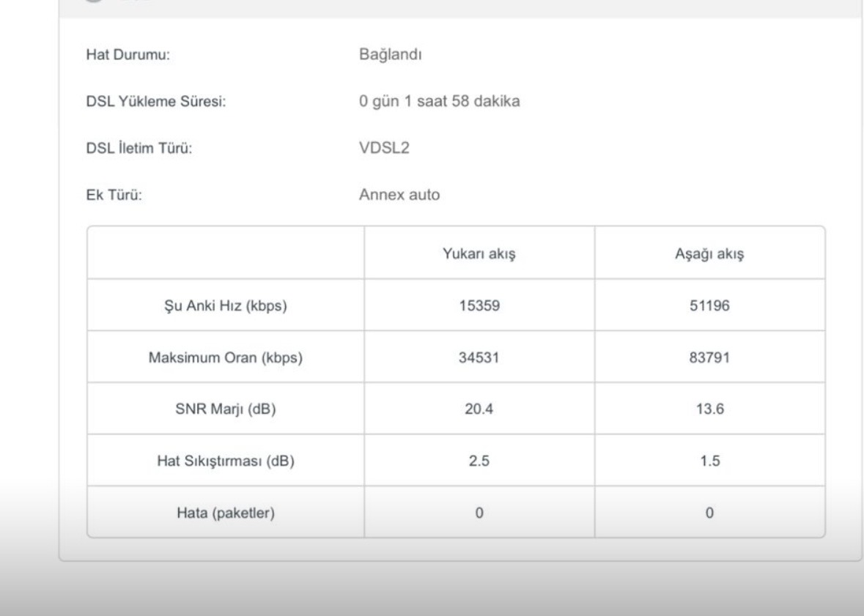The width and height of the screenshot is (864, 616).
Task: Click the Hat Durumu label
Action: tap(128, 55)
